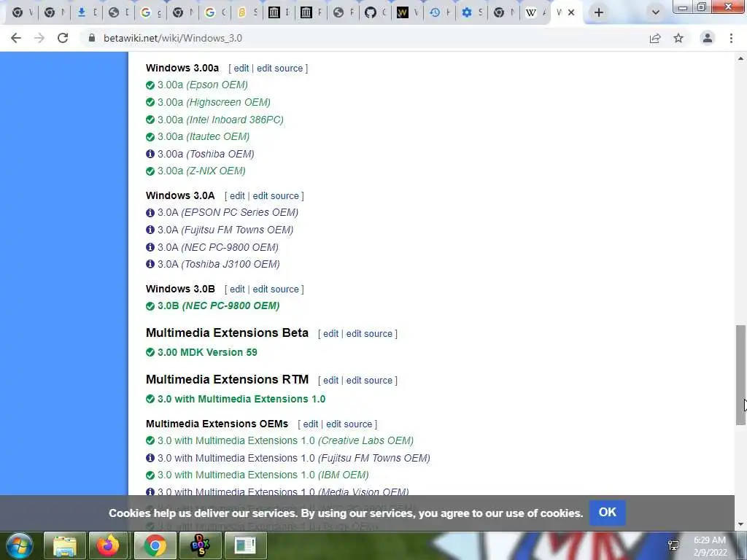Accept cookies with the OK button

tap(608, 513)
